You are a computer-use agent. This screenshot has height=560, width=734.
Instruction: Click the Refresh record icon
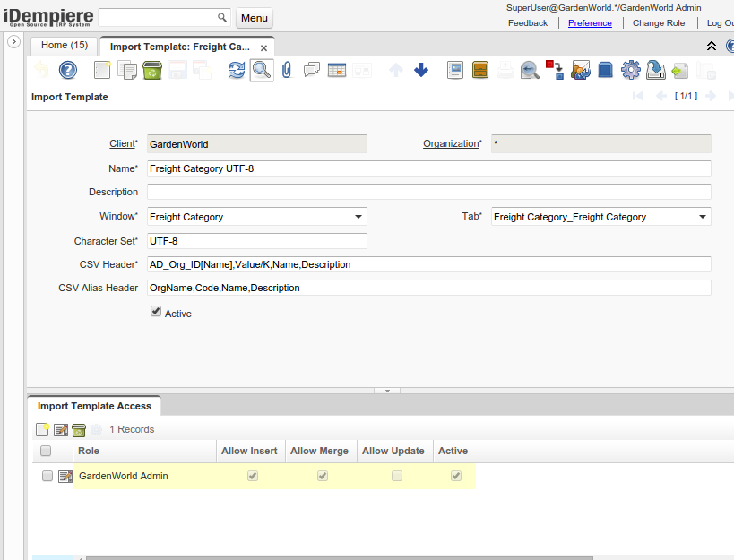[x=236, y=70]
